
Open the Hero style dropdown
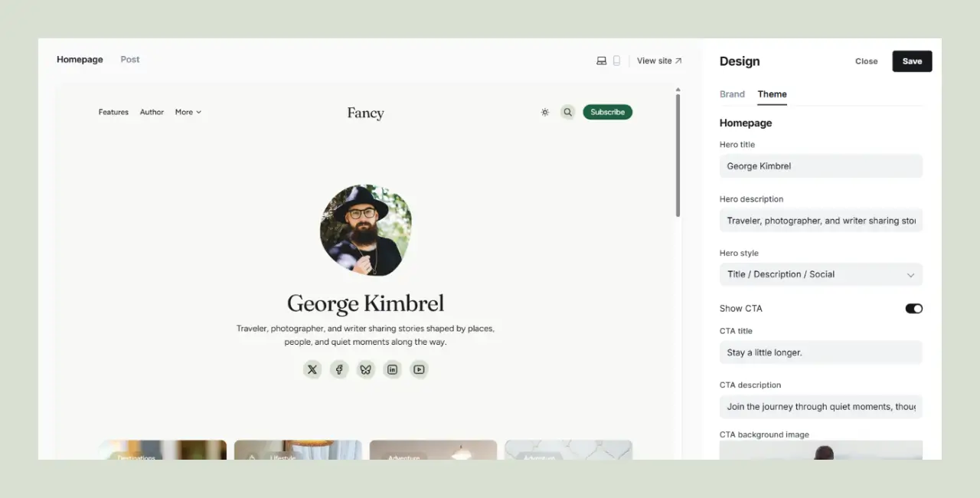tap(820, 274)
